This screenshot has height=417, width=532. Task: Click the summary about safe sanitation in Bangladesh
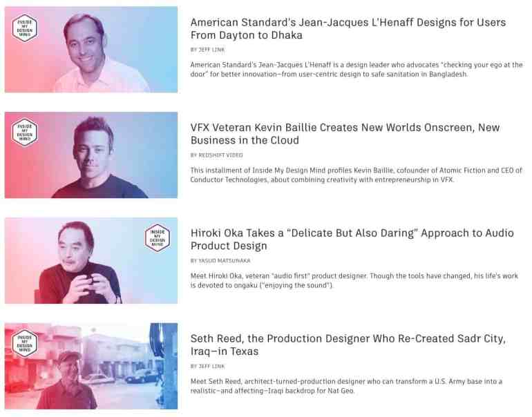[x=357, y=70]
